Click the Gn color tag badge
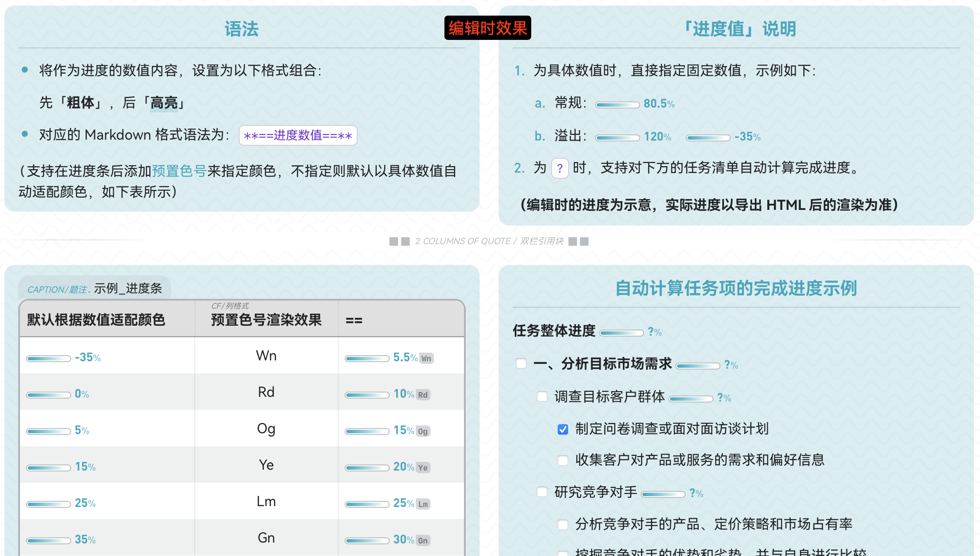Viewport: 980px width, 556px height. pos(423,541)
